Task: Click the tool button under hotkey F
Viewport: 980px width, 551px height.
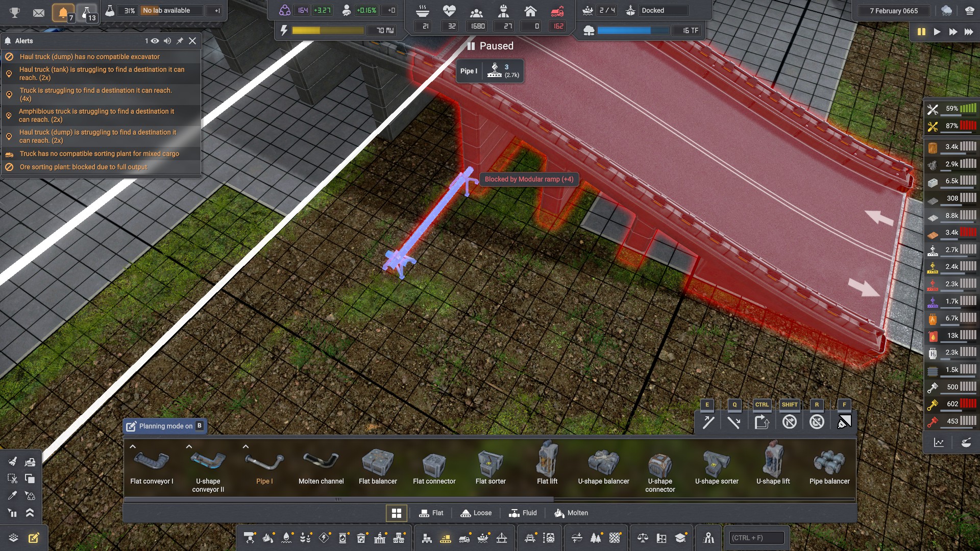Action: [844, 422]
